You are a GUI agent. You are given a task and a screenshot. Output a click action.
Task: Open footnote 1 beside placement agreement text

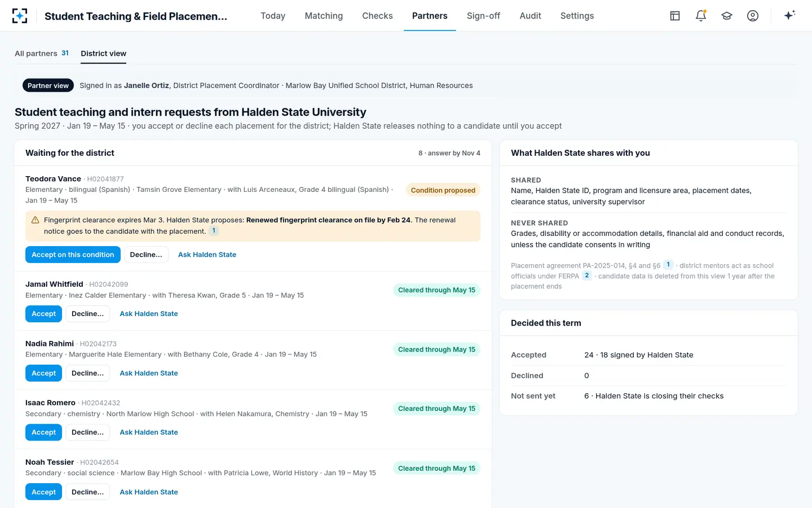(668, 265)
